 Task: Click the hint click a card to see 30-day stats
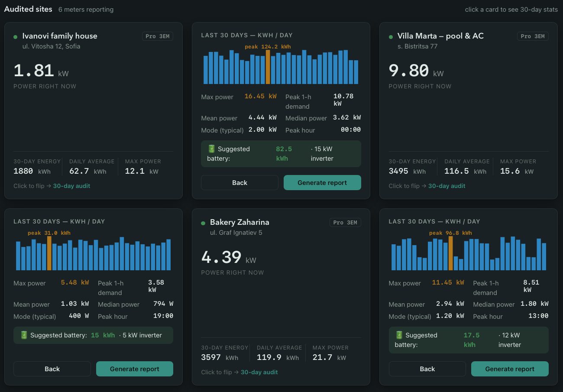pyautogui.click(x=511, y=10)
